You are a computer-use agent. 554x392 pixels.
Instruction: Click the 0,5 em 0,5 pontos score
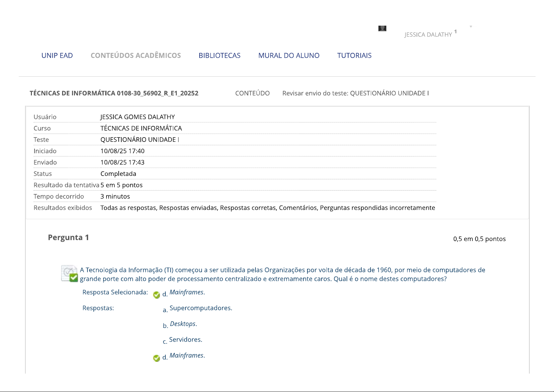click(479, 239)
